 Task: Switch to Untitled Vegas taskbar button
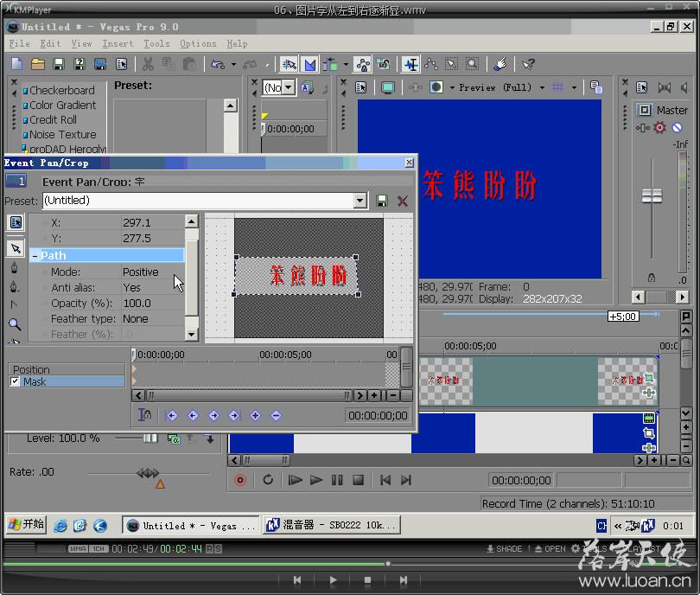click(191, 525)
